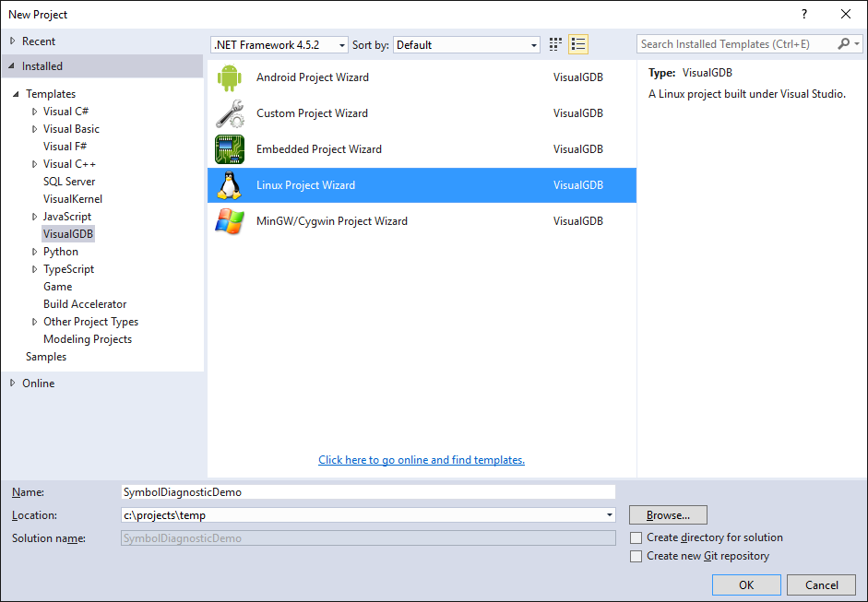Expand the Online section
868x602 pixels.
click(13, 383)
